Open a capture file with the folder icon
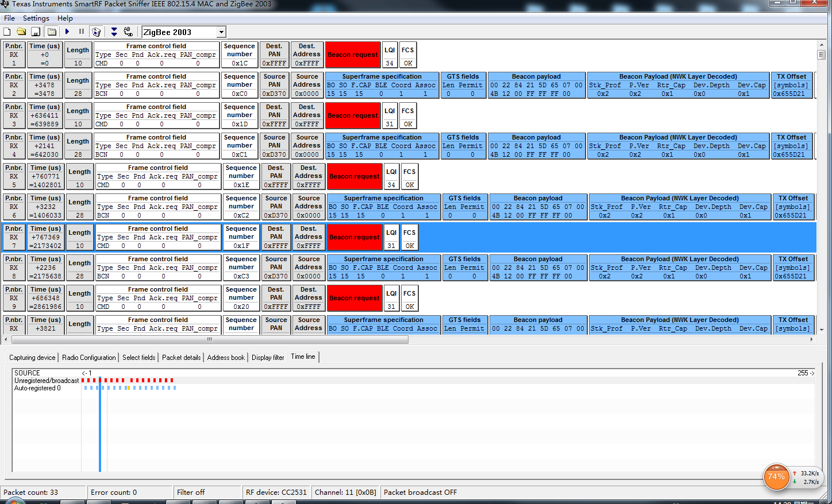This screenshot has width=832, height=504. pos(21,32)
